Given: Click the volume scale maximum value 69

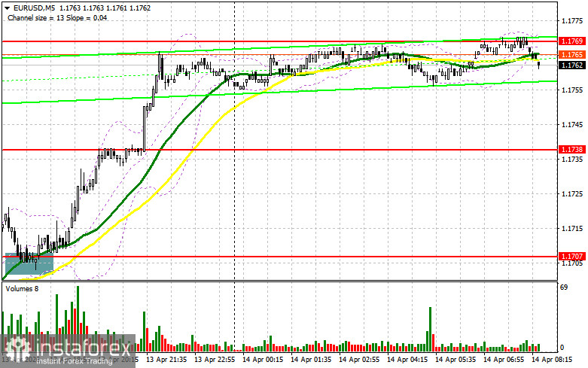Looking at the screenshot, I should [x=564, y=287].
